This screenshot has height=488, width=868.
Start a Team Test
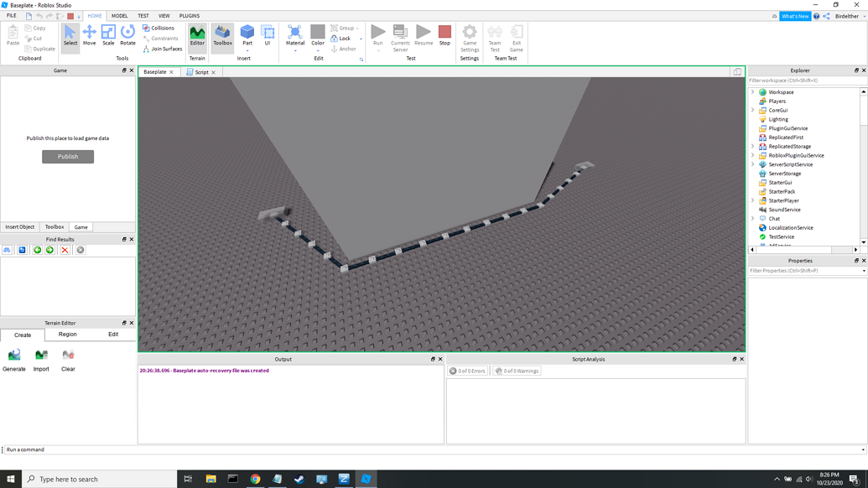(x=495, y=39)
